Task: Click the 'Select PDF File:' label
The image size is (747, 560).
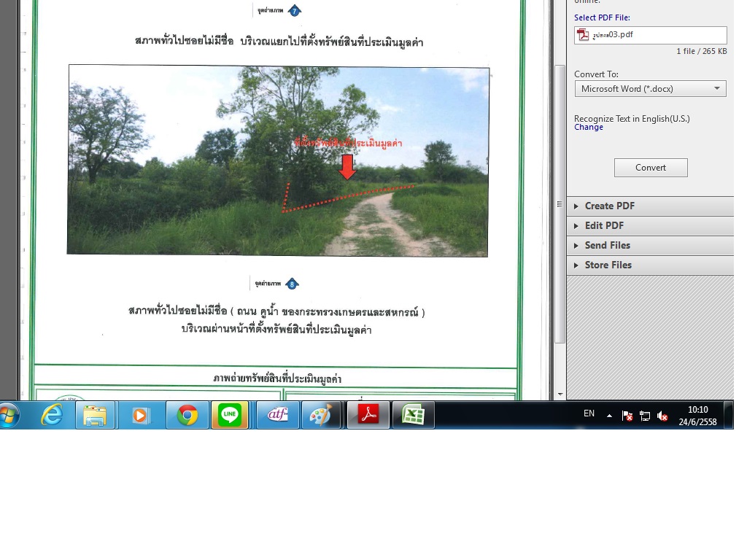Action: click(602, 17)
